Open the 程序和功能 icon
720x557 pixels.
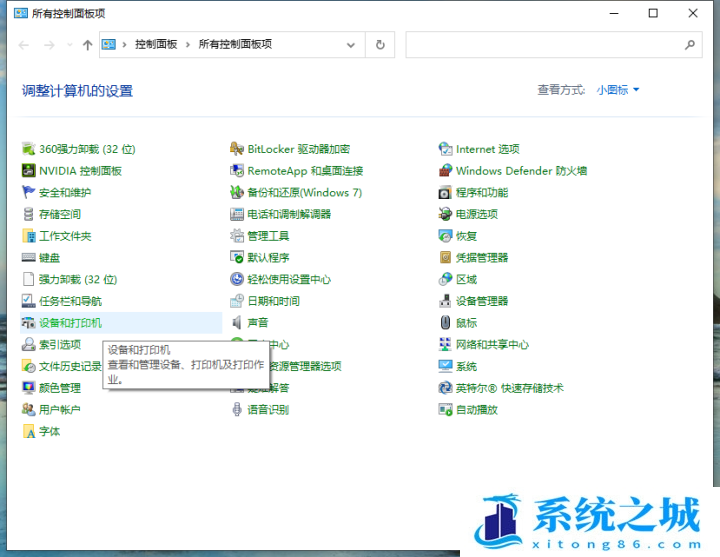pos(445,192)
